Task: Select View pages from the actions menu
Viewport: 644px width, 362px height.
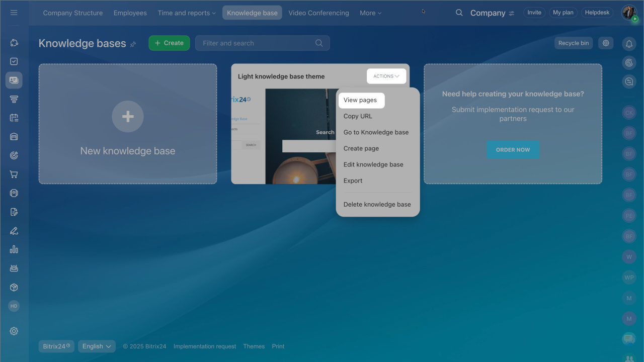Action: pos(360,100)
